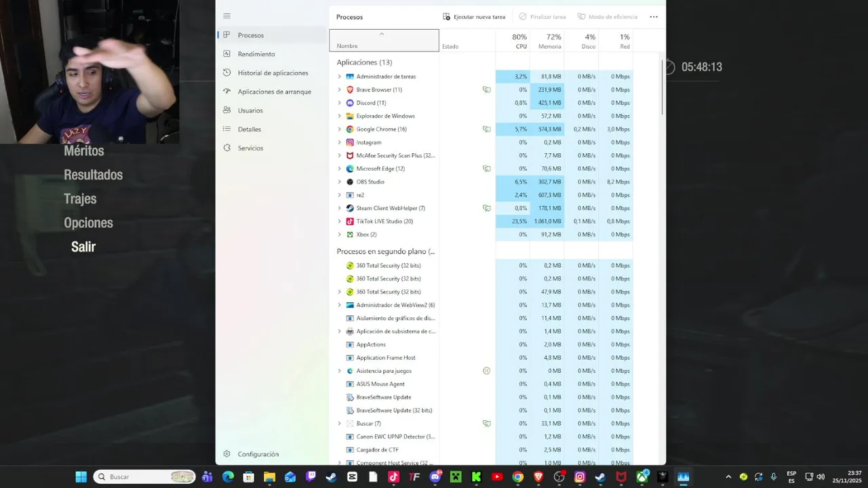Expand Steam Client WebHelper (7) group
The image size is (868, 488).
(x=339, y=208)
